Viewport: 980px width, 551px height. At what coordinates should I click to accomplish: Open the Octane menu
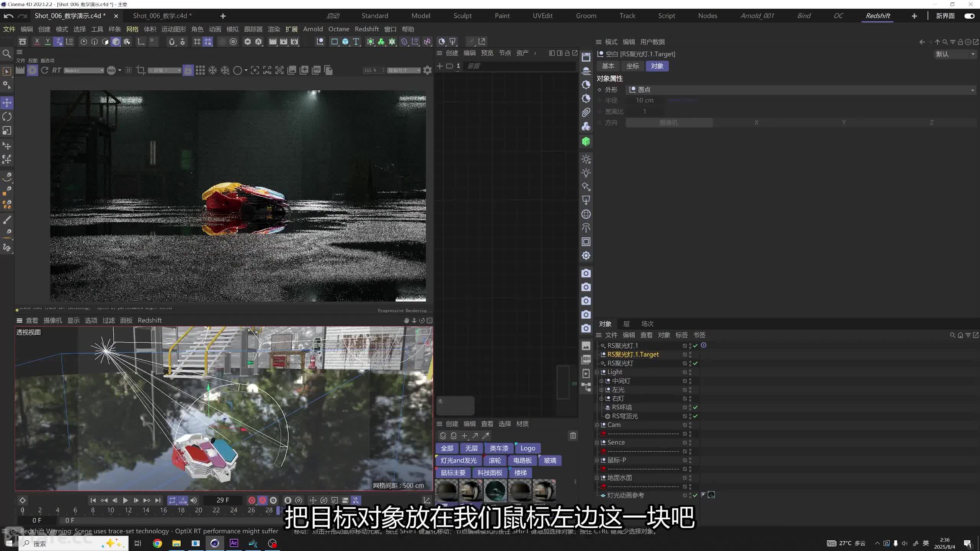[339, 29]
